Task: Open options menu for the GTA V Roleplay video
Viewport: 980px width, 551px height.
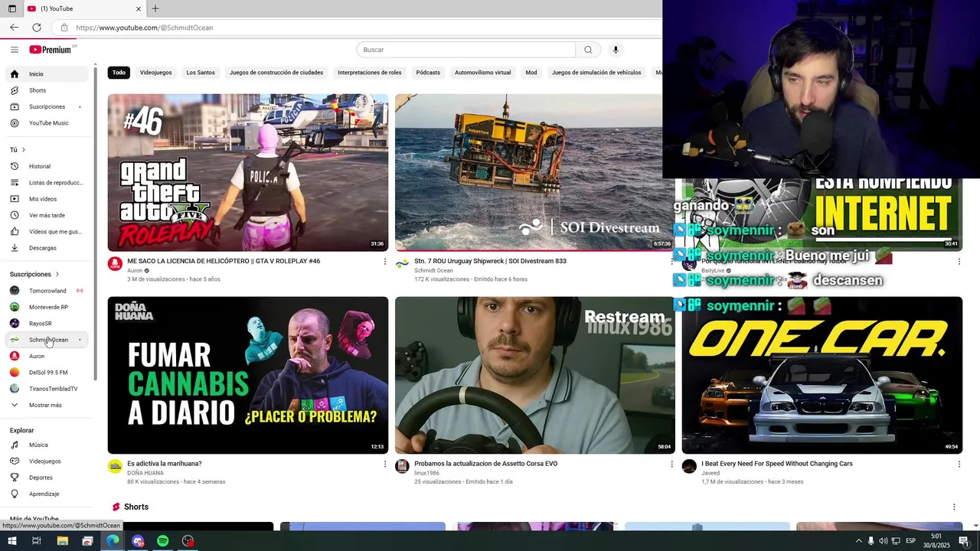Action: pos(385,262)
